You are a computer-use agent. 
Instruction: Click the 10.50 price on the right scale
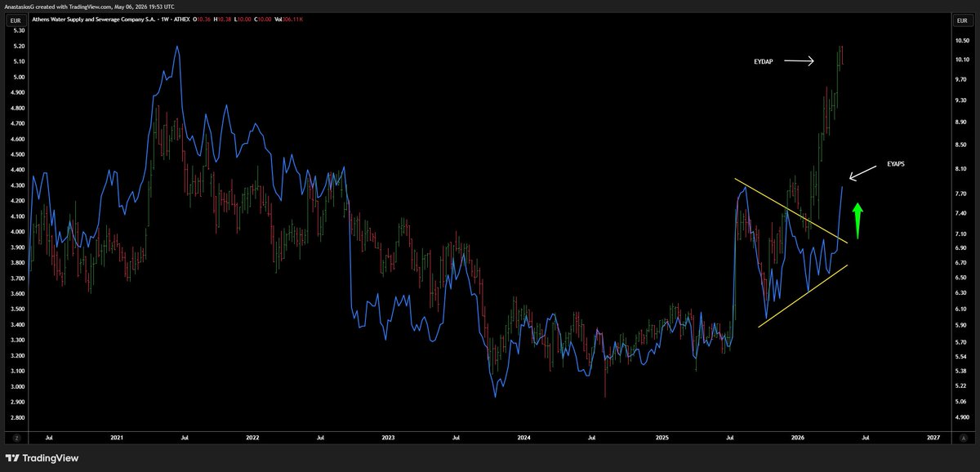962,40
